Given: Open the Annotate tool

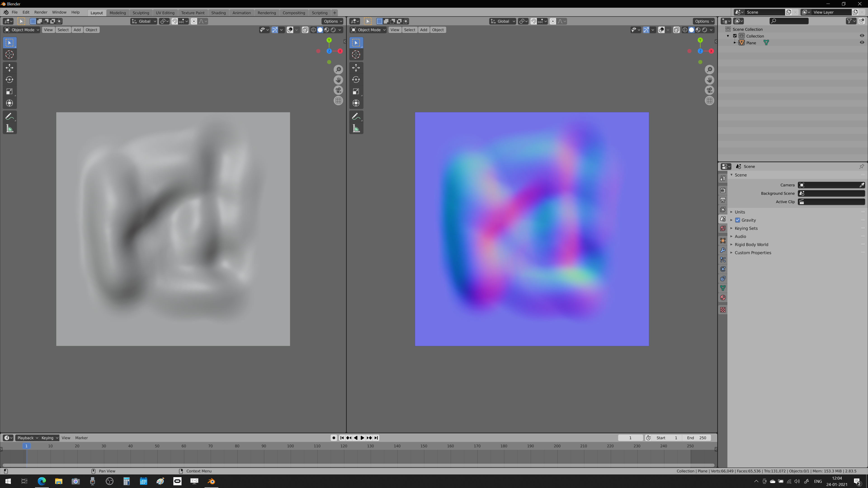Looking at the screenshot, I should click(9, 116).
